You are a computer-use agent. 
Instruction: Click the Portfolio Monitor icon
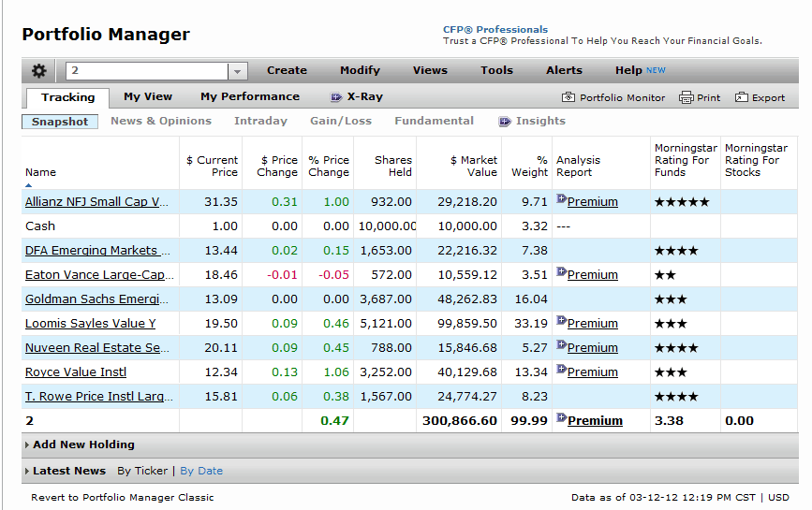coord(568,97)
